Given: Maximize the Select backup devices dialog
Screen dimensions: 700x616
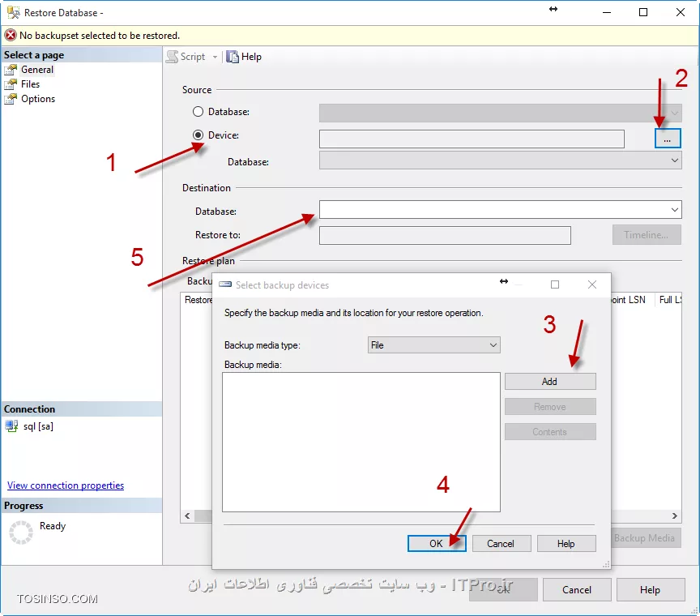Looking at the screenshot, I should coord(555,284).
